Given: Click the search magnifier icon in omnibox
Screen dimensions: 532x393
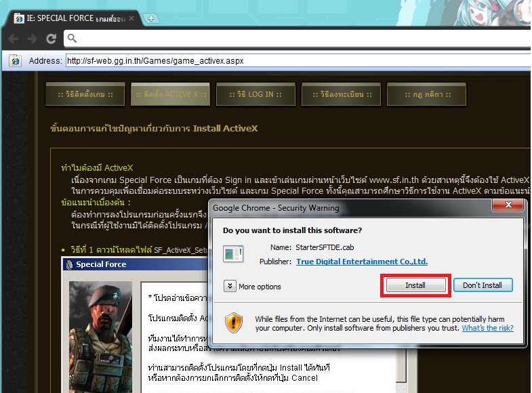Looking at the screenshot, I should [72, 39].
